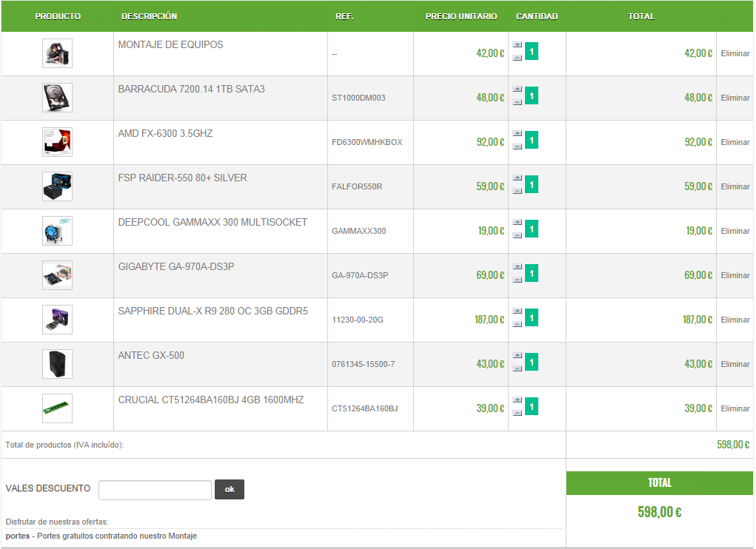The image size is (756, 549).
Task: Click reference text 11230-00-20G
Action: click(x=358, y=320)
